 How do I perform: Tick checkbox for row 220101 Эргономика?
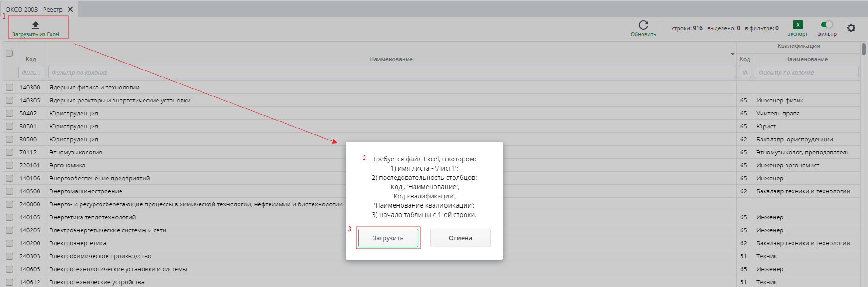9,165
